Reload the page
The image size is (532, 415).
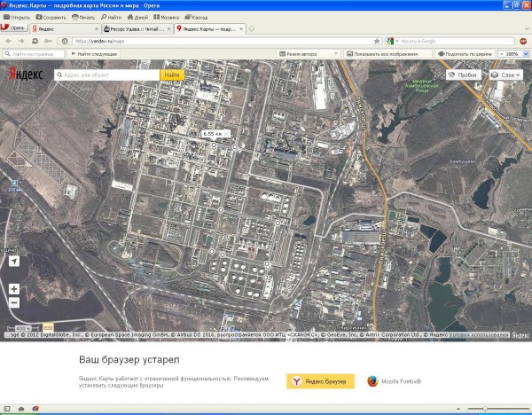click(x=35, y=41)
